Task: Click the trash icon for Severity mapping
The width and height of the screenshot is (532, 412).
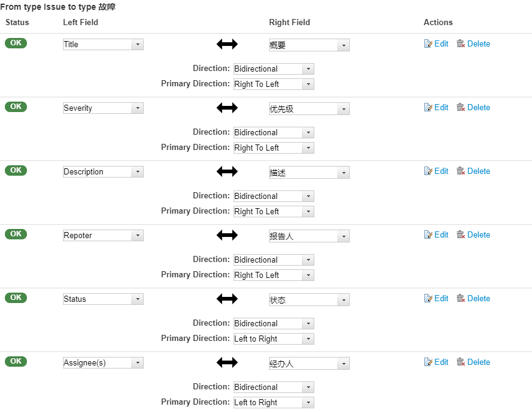Action: [460, 108]
